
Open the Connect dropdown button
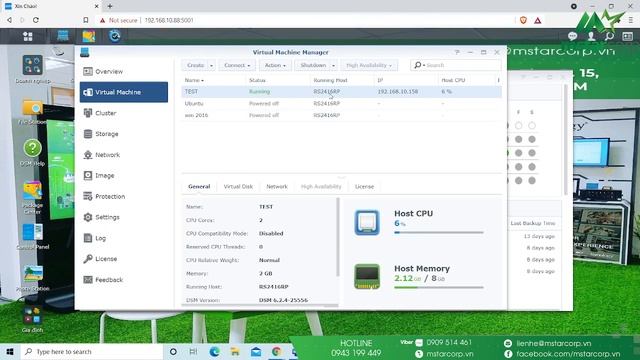237,65
